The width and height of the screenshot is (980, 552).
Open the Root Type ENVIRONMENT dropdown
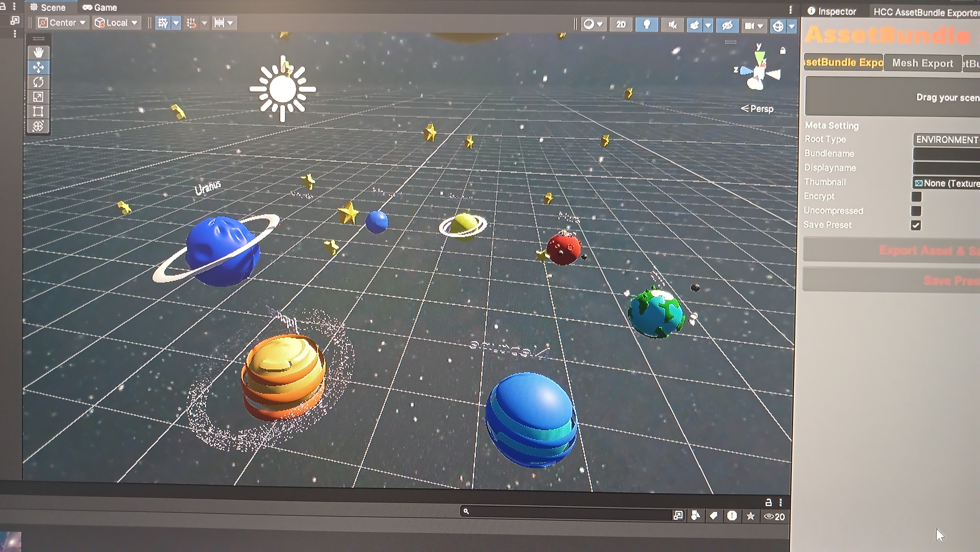pyautogui.click(x=946, y=140)
